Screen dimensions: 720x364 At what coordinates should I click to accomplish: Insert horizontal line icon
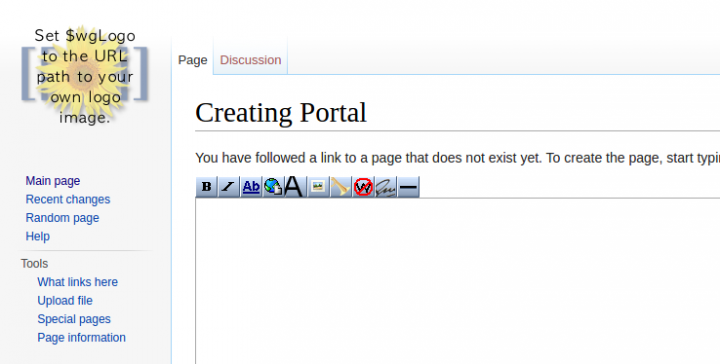pyautogui.click(x=408, y=187)
